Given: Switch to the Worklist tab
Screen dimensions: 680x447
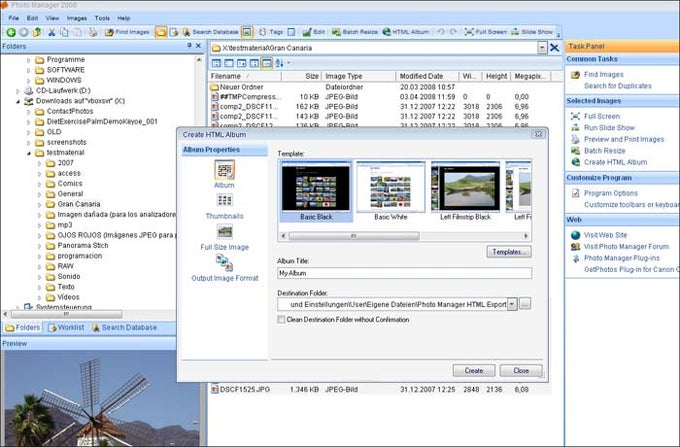Looking at the screenshot, I should coord(66,328).
